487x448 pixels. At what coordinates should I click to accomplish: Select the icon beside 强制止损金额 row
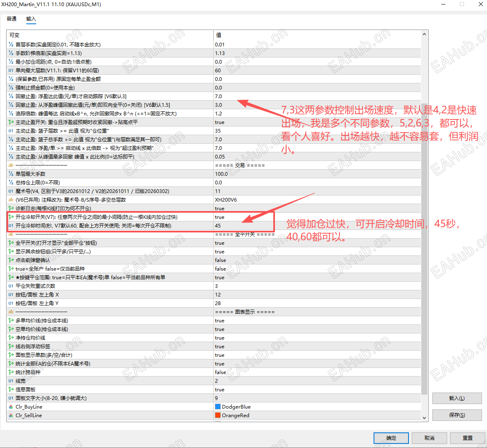click(x=11, y=88)
